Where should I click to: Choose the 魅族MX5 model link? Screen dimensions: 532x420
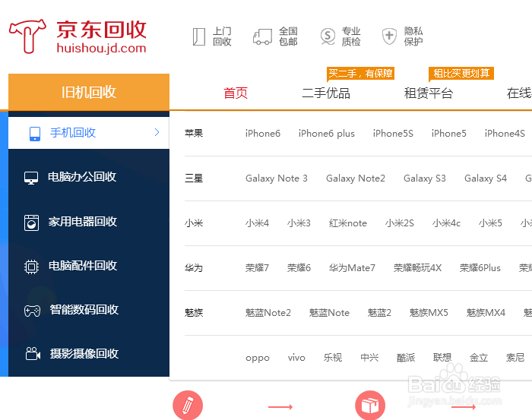point(429,313)
